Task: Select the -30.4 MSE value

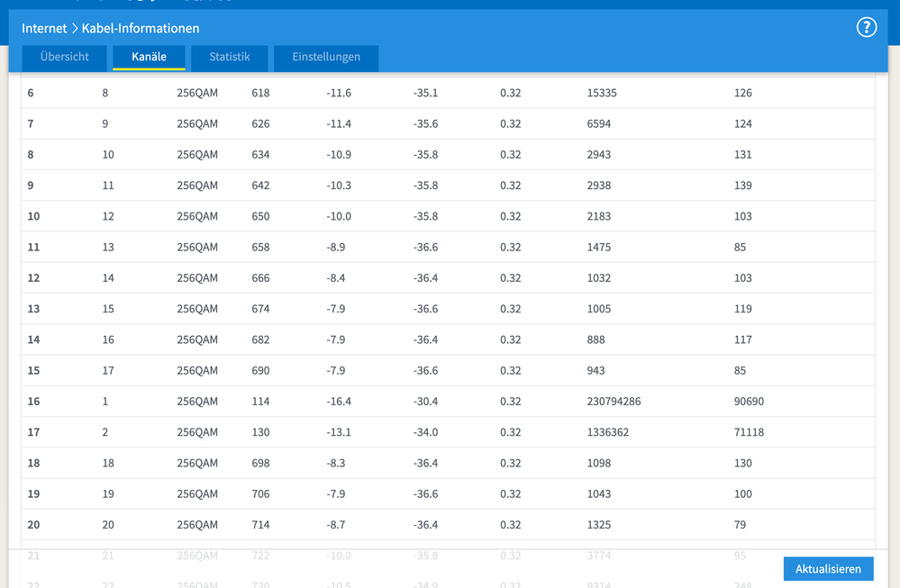Action: pos(425,402)
